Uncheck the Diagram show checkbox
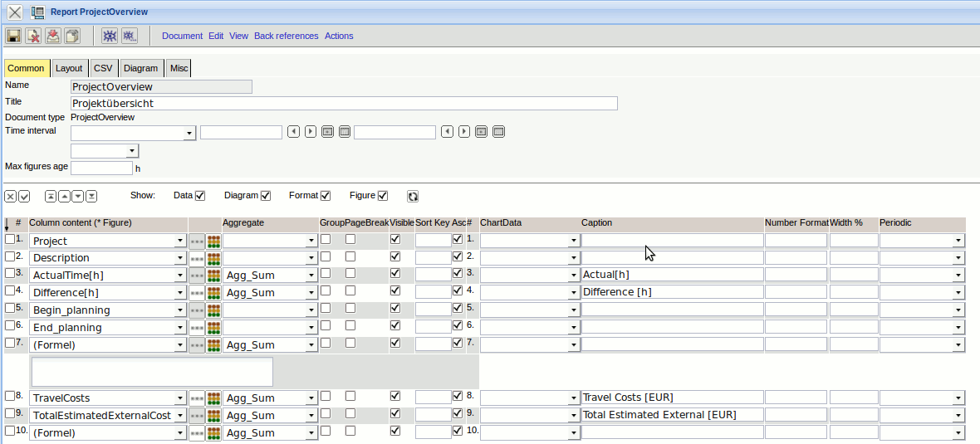980x444 pixels. [266, 196]
